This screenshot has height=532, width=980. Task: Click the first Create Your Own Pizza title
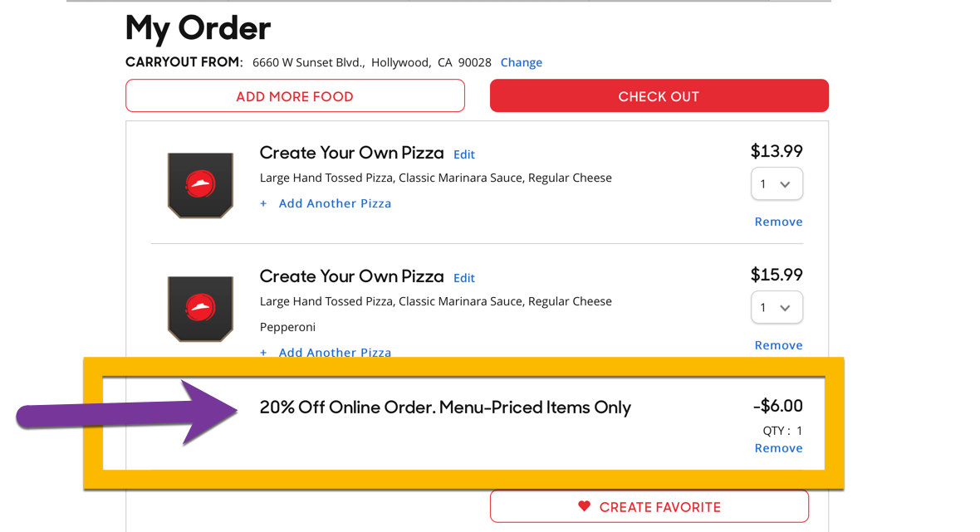tap(351, 153)
